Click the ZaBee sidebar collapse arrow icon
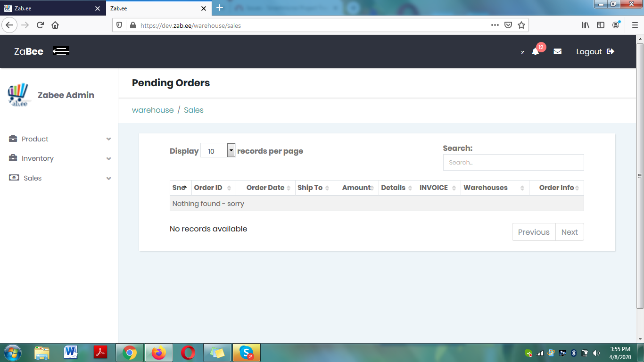644x362 pixels. pos(61,51)
